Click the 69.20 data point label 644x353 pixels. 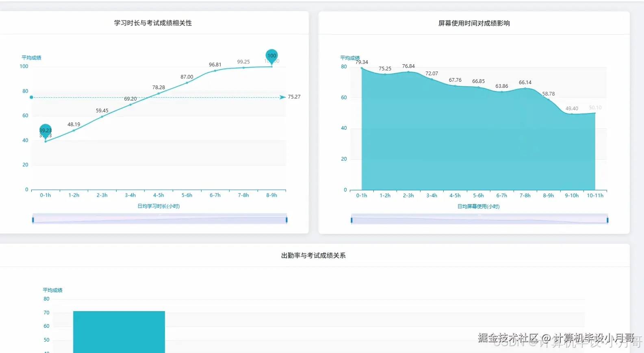pyautogui.click(x=130, y=99)
